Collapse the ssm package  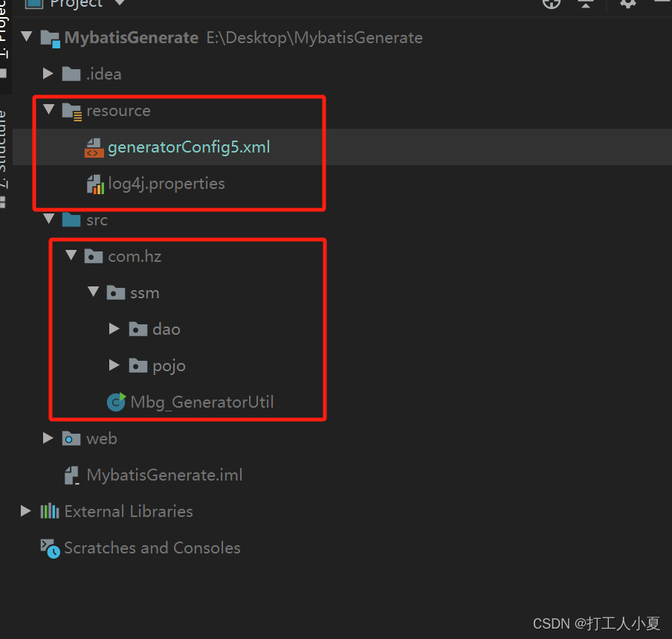click(92, 292)
